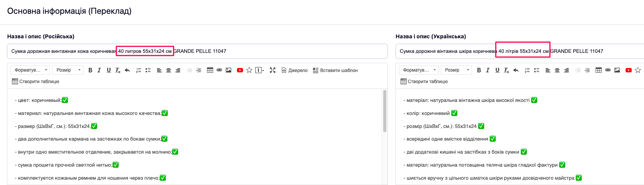Insert link icon in Ukrainian editor
644x185 pixels.
(x=608, y=70)
